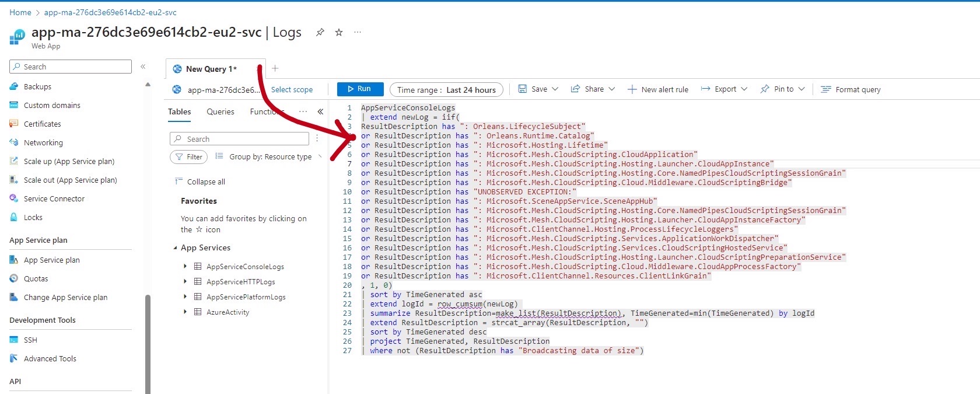
Task: Click Format query
Action: click(x=850, y=89)
